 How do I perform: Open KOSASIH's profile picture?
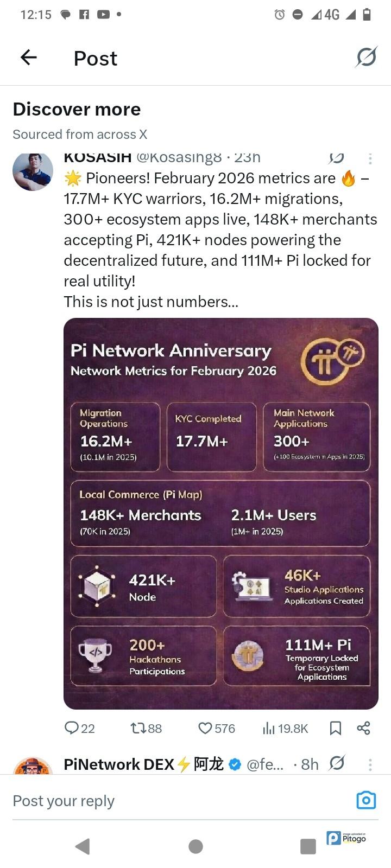33,171
